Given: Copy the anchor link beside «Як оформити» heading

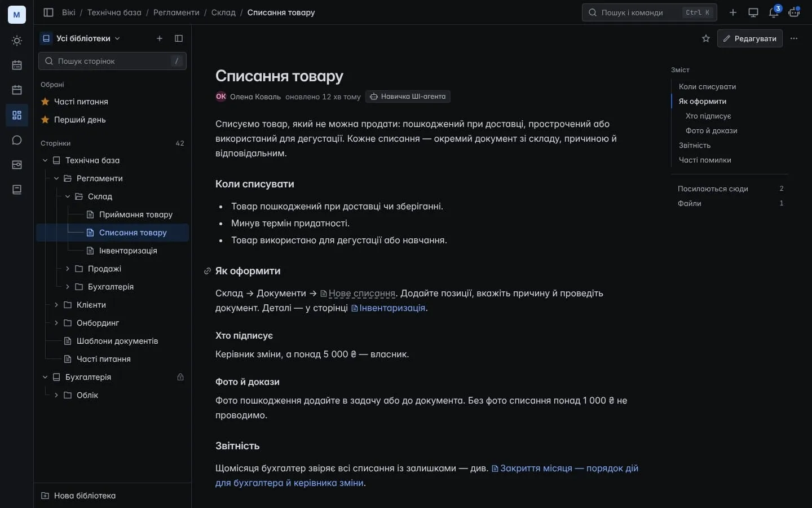Looking at the screenshot, I should (208, 271).
